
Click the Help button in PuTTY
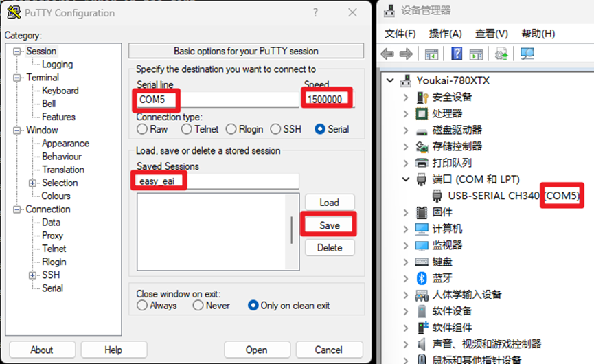click(113, 350)
